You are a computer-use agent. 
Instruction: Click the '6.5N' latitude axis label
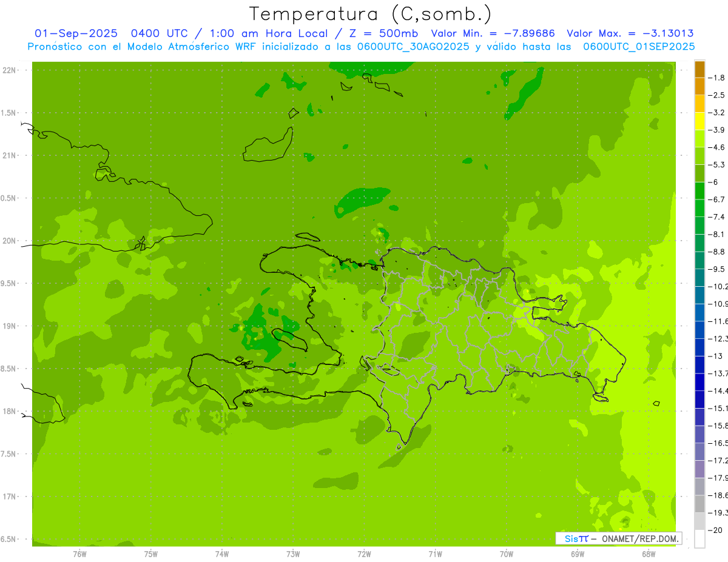pos(9,540)
